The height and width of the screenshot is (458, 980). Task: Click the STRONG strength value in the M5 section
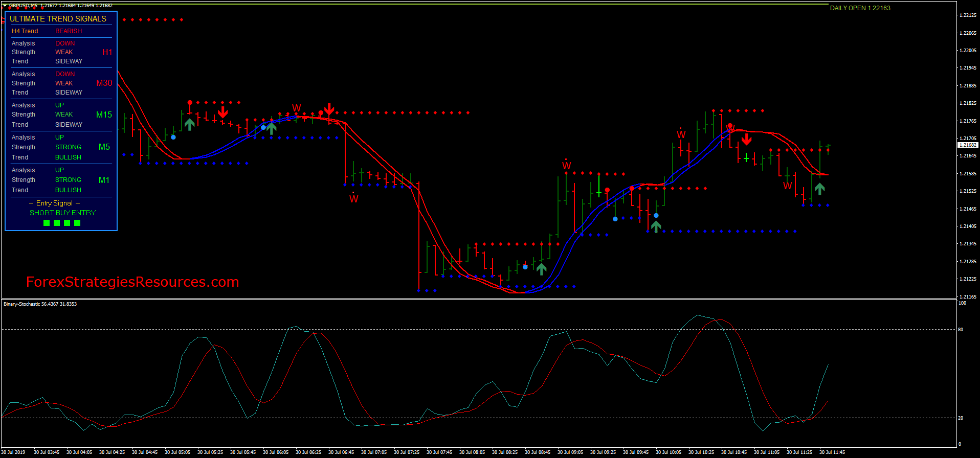point(68,147)
